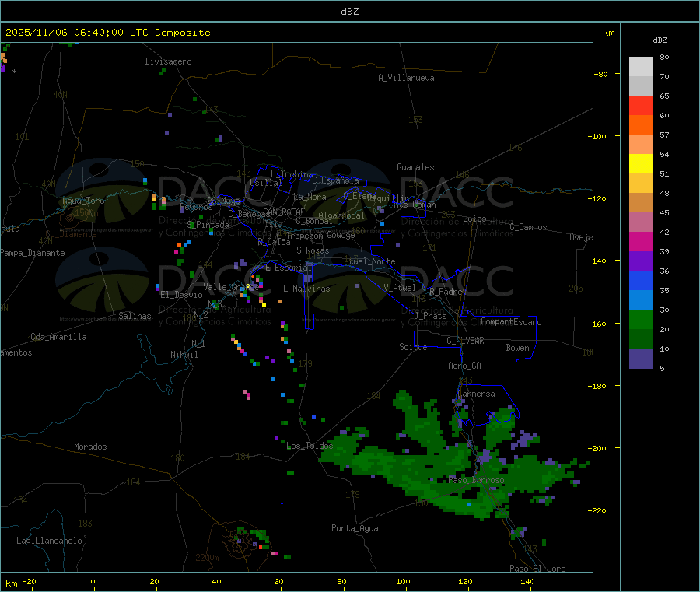The width and height of the screenshot is (700, 592).
Task: Click the Pampa_Diamante map label
Action: [x=33, y=253]
